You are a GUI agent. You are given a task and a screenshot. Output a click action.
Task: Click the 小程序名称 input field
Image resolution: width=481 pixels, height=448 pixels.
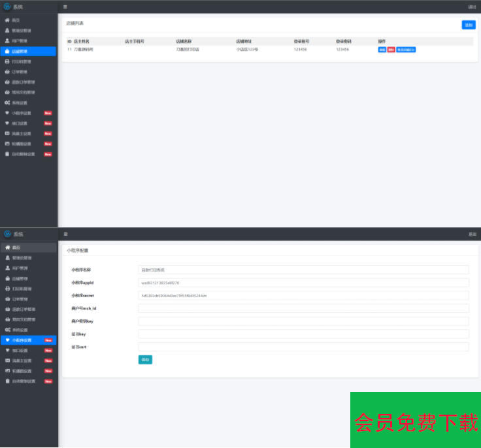303,270
